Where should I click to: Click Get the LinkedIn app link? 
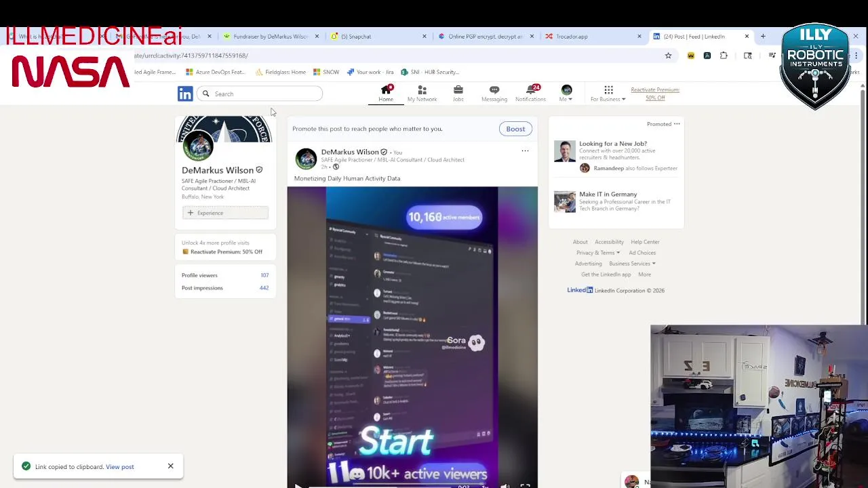tap(606, 274)
